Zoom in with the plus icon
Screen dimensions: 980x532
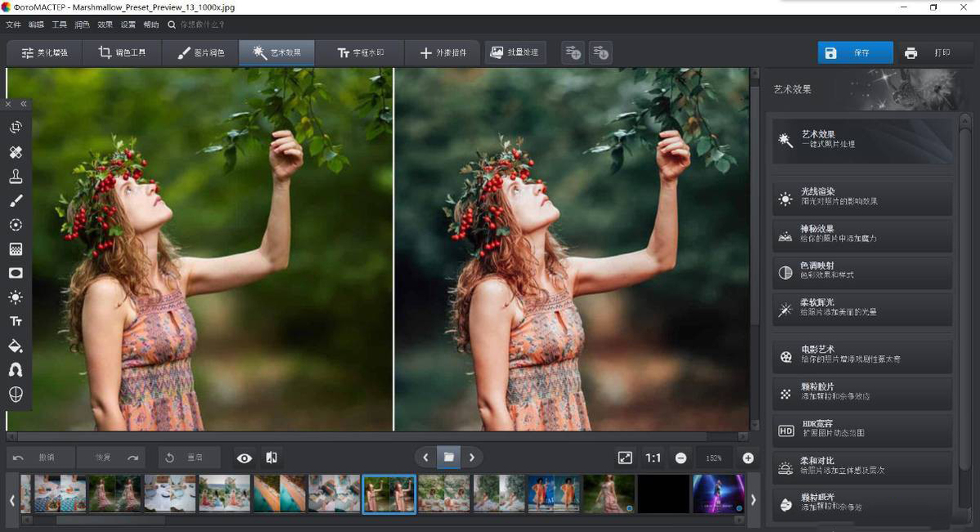click(748, 458)
